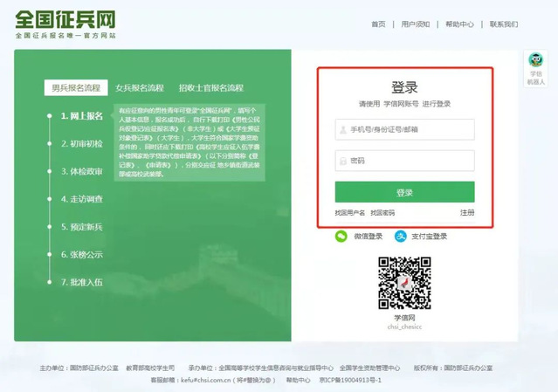Click the green WeChat login icon
The image size is (558, 392).
click(341, 237)
